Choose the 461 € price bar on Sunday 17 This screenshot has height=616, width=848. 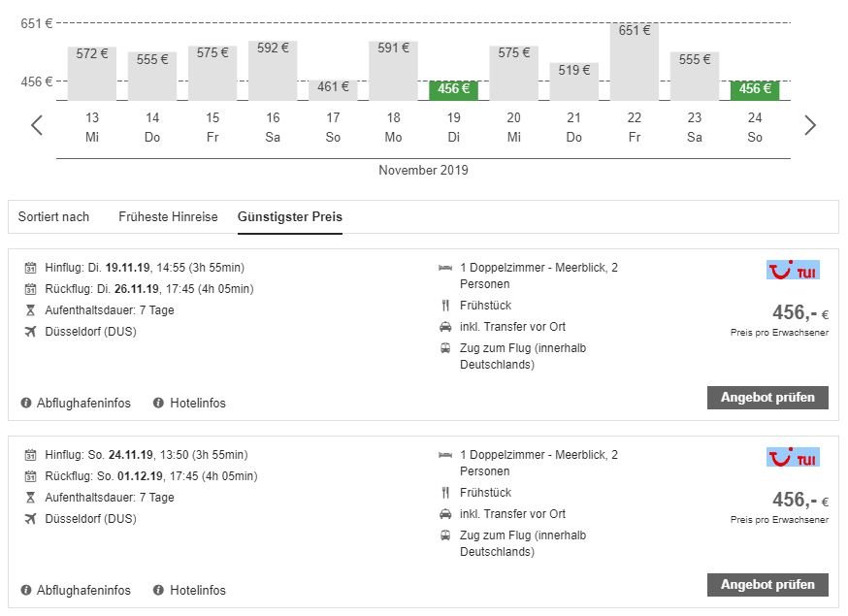point(333,88)
